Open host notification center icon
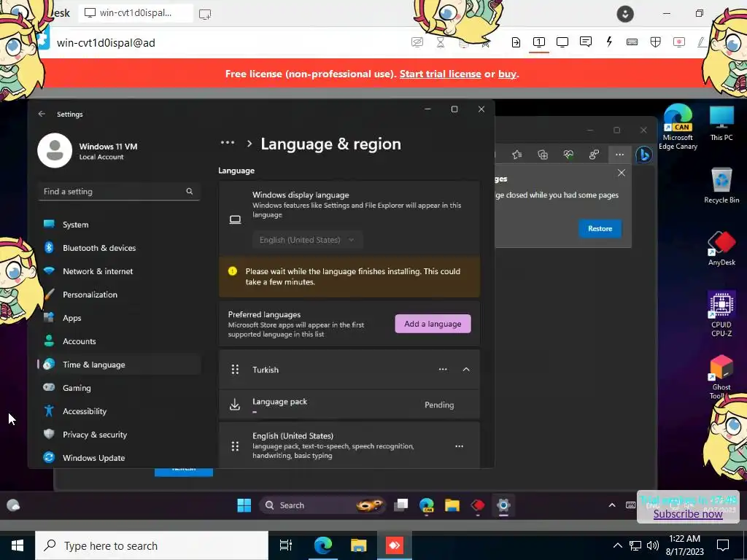This screenshot has height=560, width=747. (x=723, y=545)
